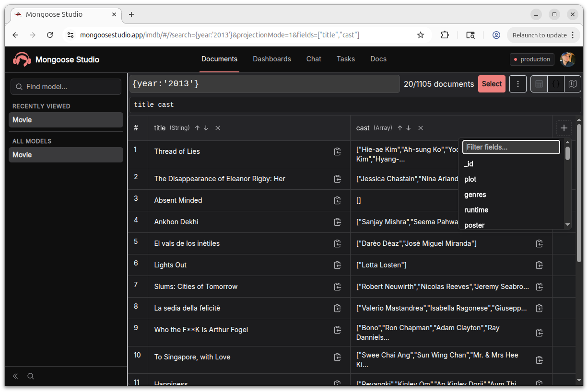588x392 pixels.
Task: Click the Thread of Lies title cell
Action: (249, 154)
